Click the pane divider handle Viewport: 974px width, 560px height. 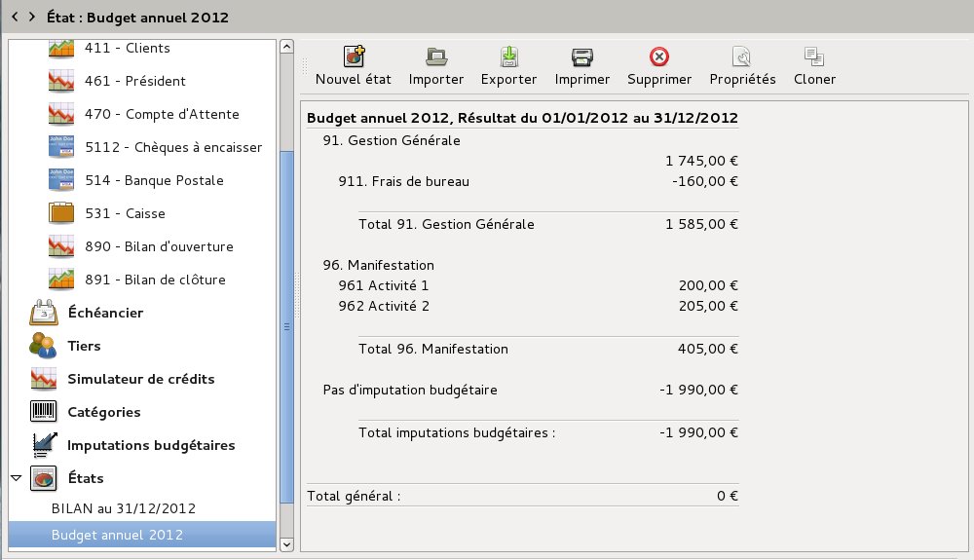tap(286, 327)
